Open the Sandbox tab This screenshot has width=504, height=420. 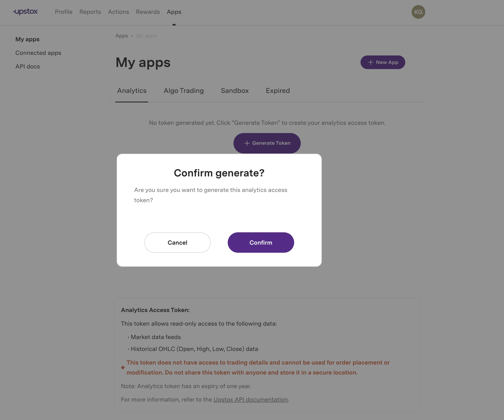tap(235, 91)
